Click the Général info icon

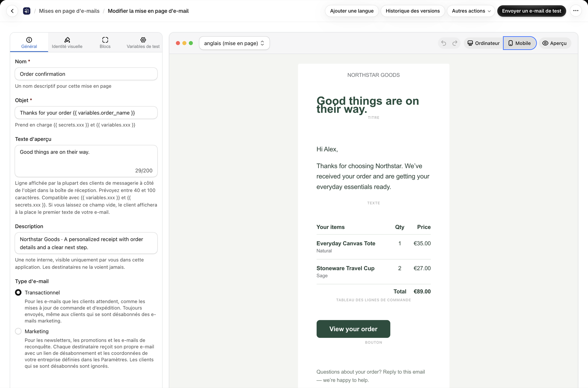(x=29, y=40)
